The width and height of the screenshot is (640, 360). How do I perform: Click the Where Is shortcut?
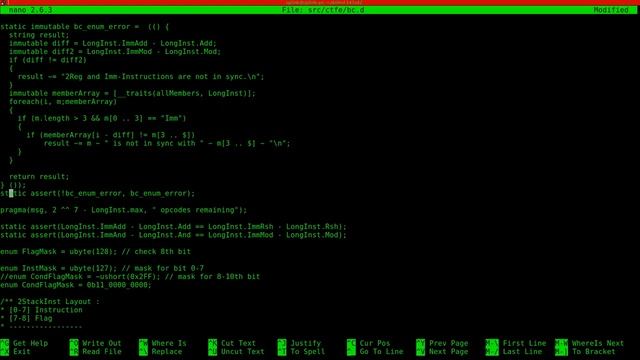(x=169, y=343)
